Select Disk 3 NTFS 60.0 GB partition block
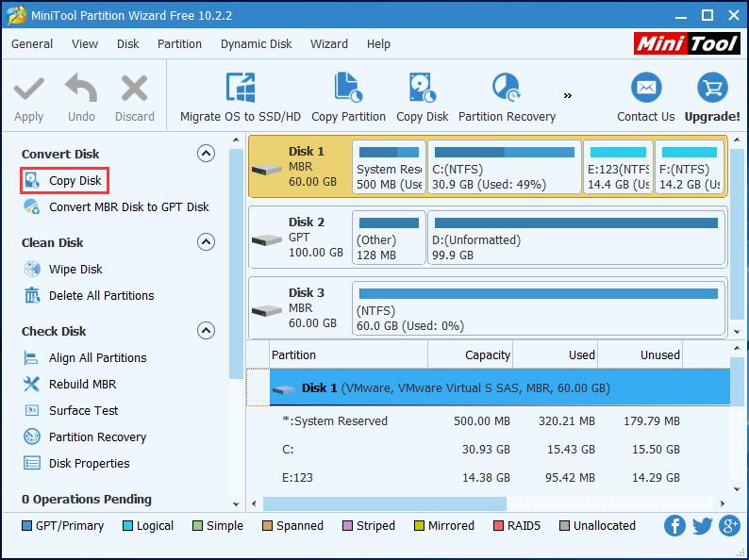This screenshot has height=560, width=749. tap(539, 308)
